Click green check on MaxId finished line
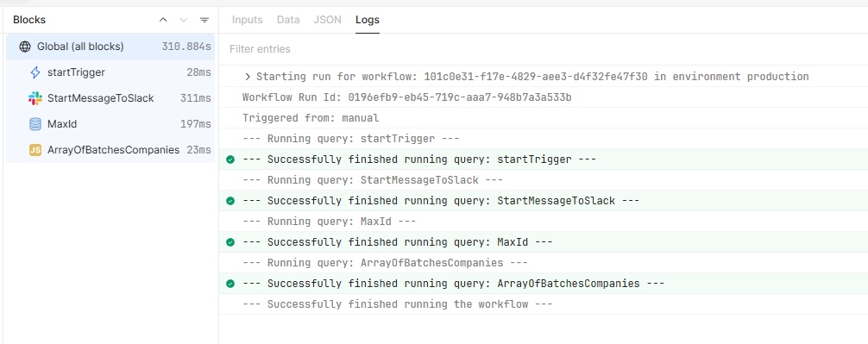The image size is (868, 344). coord(230,242)
